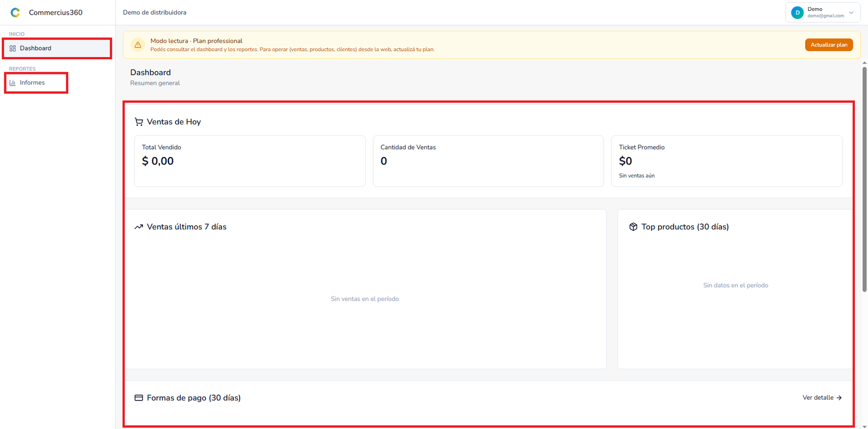Open the Dashboard sidebar item
The width and height of the screenshot is (868, 429).
pyautogui.click(x=58, y=48)
